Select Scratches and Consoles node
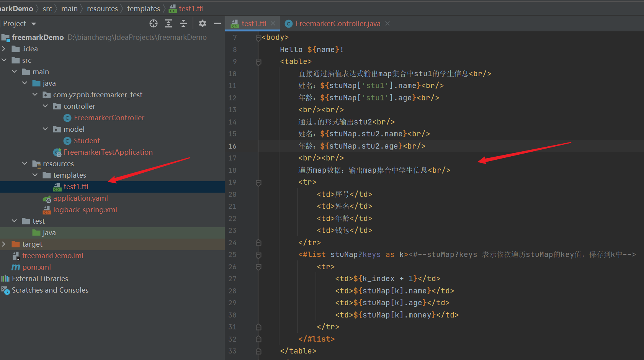 pyautogui.click(x=50, y=290)
